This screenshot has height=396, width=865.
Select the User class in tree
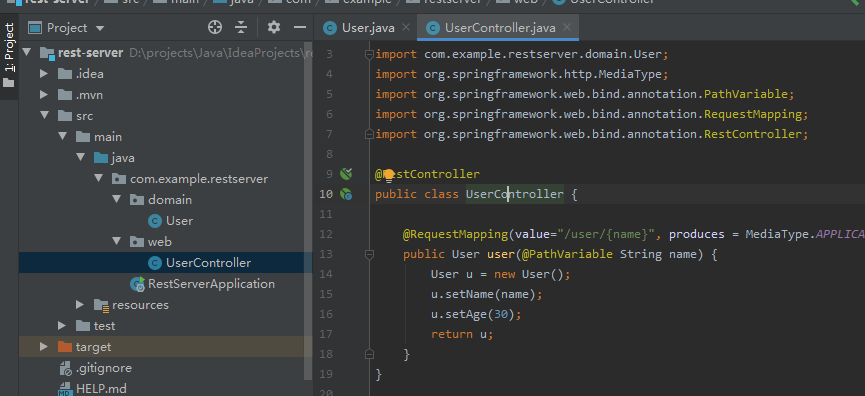179,221
